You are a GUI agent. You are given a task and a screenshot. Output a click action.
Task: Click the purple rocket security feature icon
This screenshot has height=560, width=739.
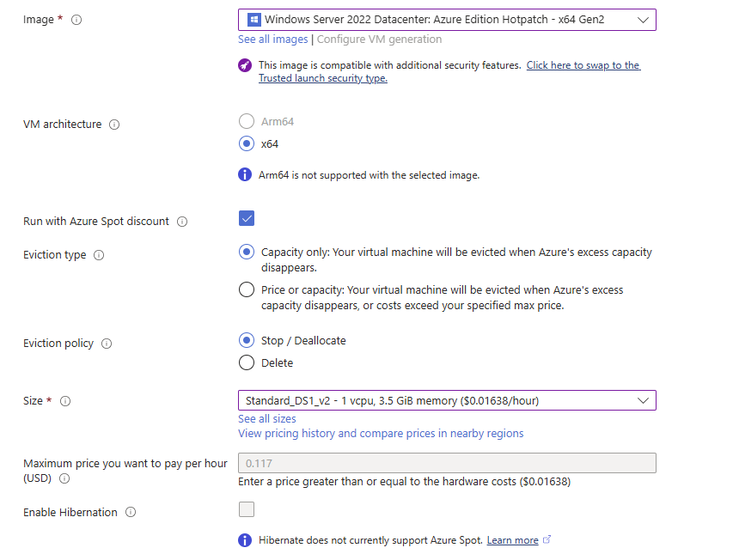(x=245, y=65)
